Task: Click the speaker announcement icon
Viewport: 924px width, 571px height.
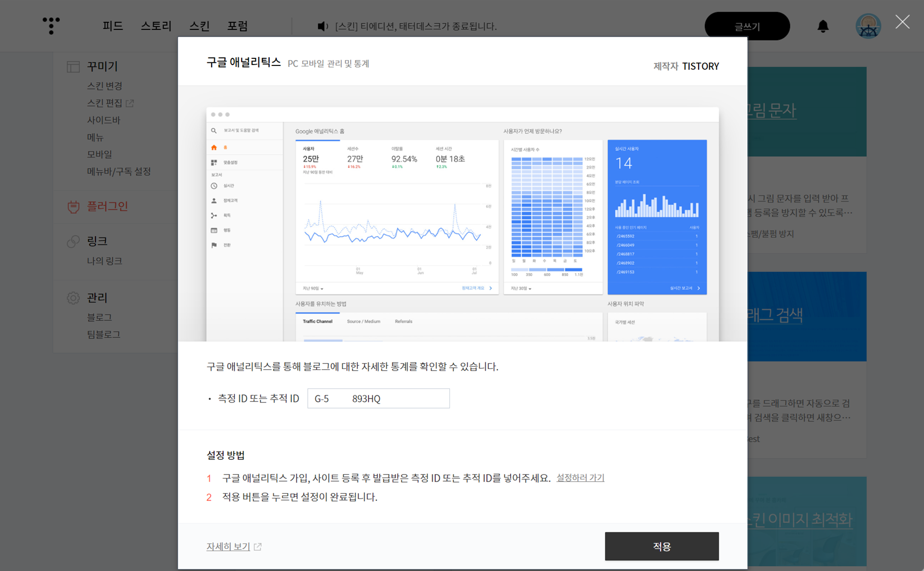Action: pos(323,26)
